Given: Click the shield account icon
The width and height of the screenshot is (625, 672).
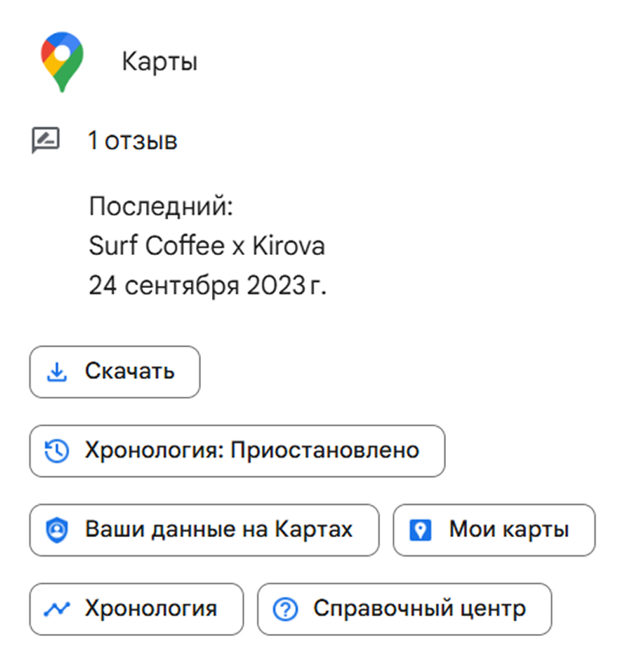Looking at the screenshot, I should point(57,530).
